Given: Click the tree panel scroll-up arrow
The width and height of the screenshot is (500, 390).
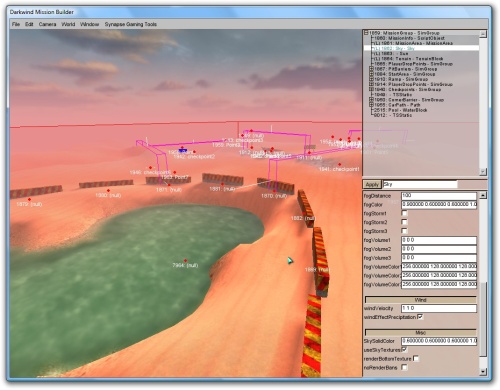Looking at the screenshot, I should 483,33.
